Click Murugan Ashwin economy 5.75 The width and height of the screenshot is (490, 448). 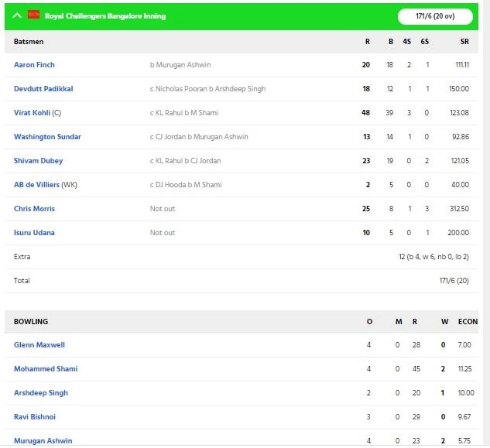coord(464,441)
